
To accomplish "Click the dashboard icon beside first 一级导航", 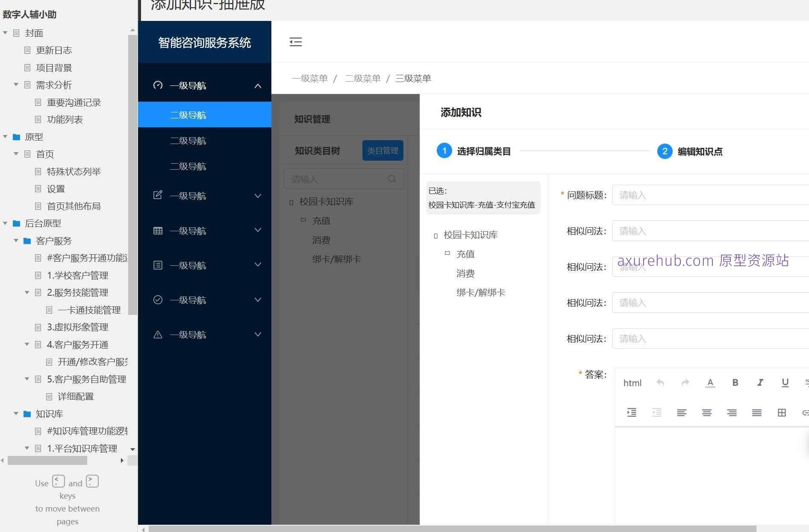I will point(158,85).
